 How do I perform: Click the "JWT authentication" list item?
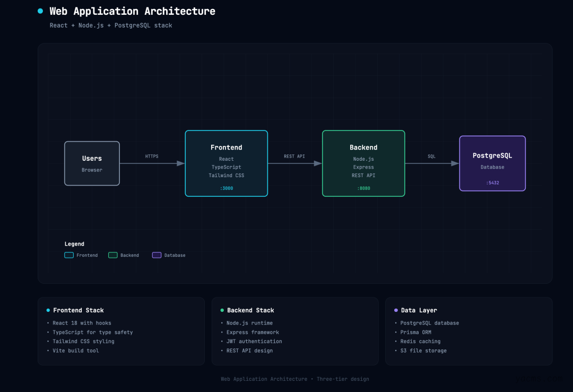tap(254, 342)
